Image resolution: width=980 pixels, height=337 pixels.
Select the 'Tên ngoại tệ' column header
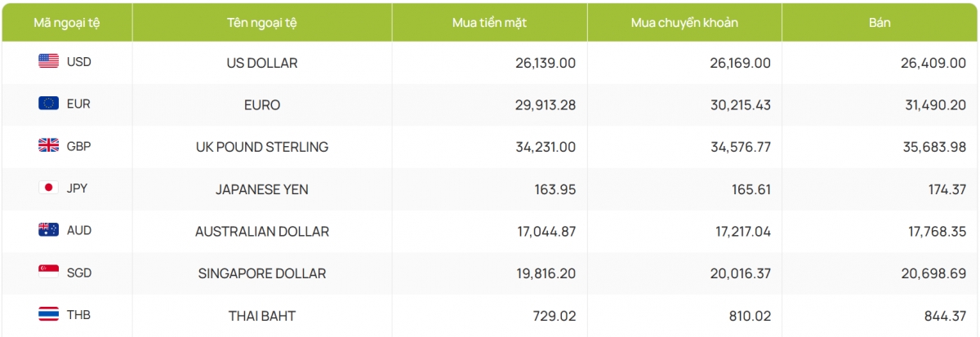tap(261, 23)
